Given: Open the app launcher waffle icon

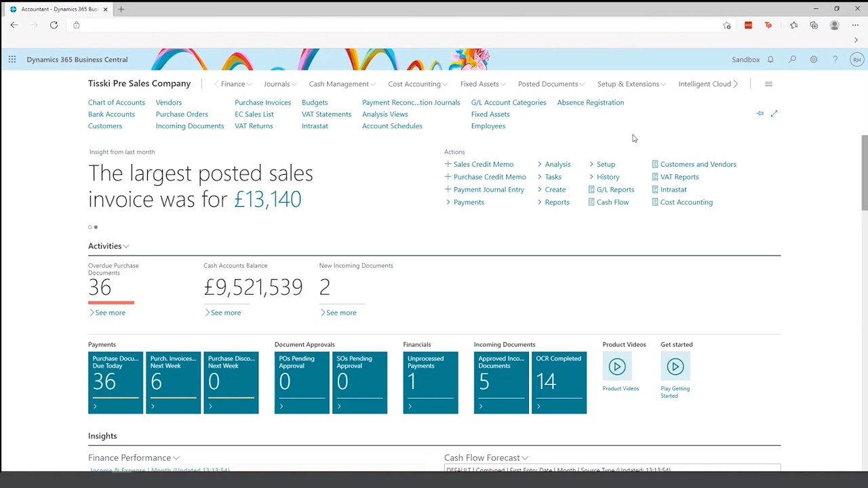Looking at the screenshot, I should tap(12, 60).
